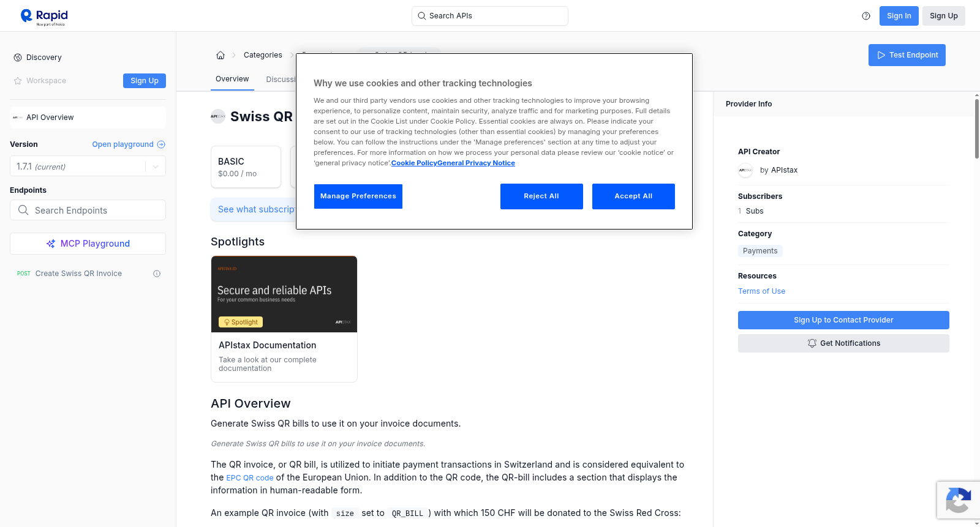Click the Test Endpoint button

click(x=907, y=55)
